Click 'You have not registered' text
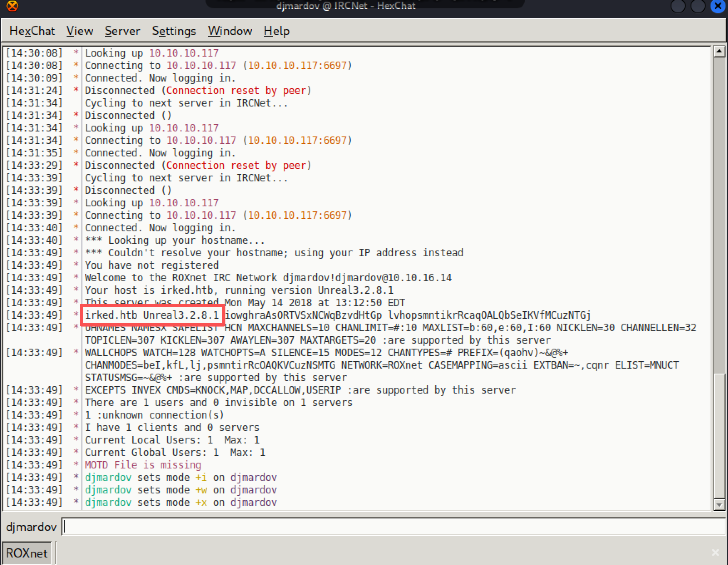The image size is (728, 565). click(x=151, y=265)
